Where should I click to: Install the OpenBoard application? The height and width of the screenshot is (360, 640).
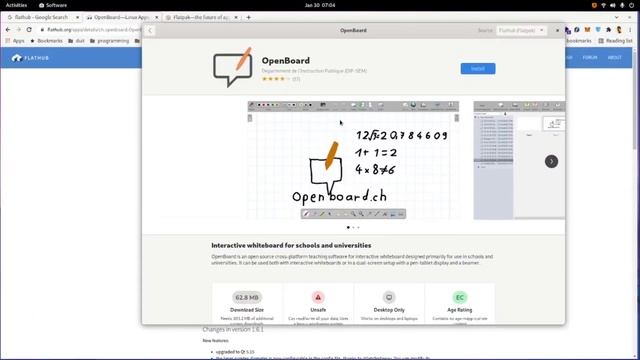pos(478,69)
